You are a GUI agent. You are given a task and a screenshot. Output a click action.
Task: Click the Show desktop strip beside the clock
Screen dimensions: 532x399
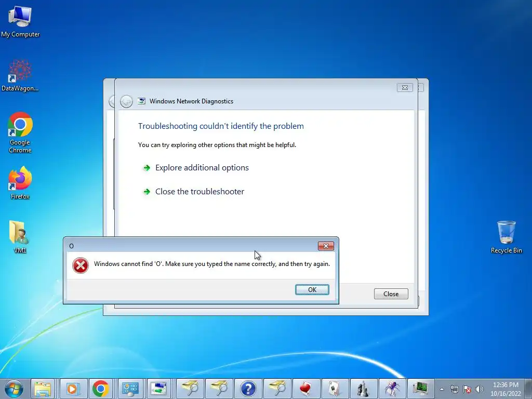528,389
